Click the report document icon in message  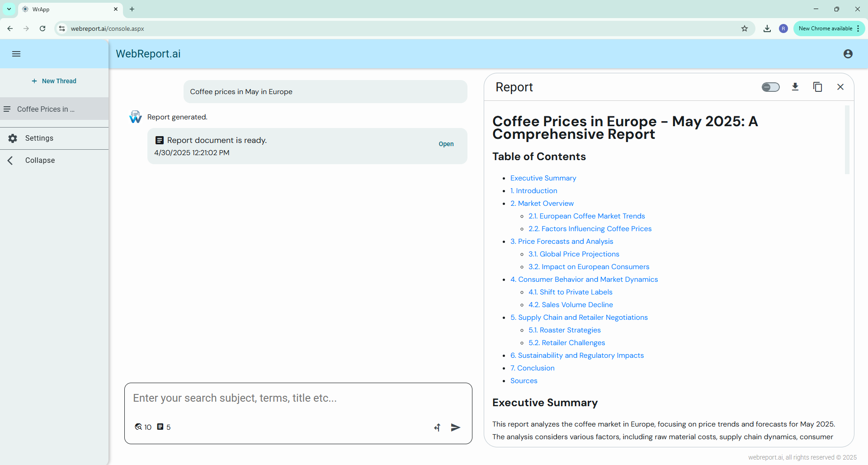159,140
